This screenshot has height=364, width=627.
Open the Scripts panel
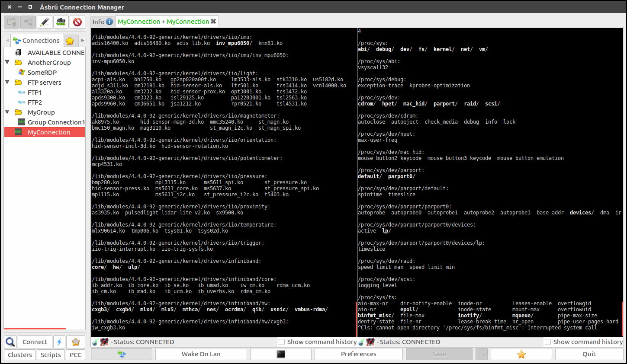pos(51,355)
